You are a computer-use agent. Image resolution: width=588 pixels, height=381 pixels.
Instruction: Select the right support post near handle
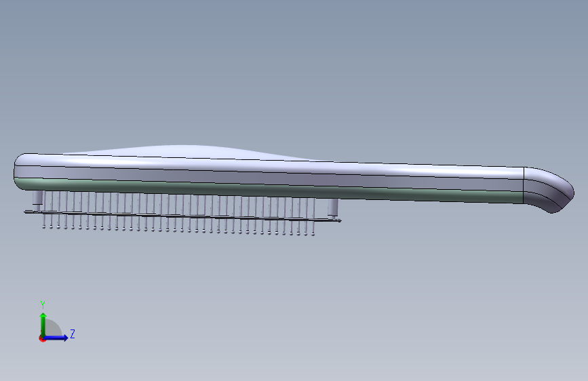pos(332,208)
